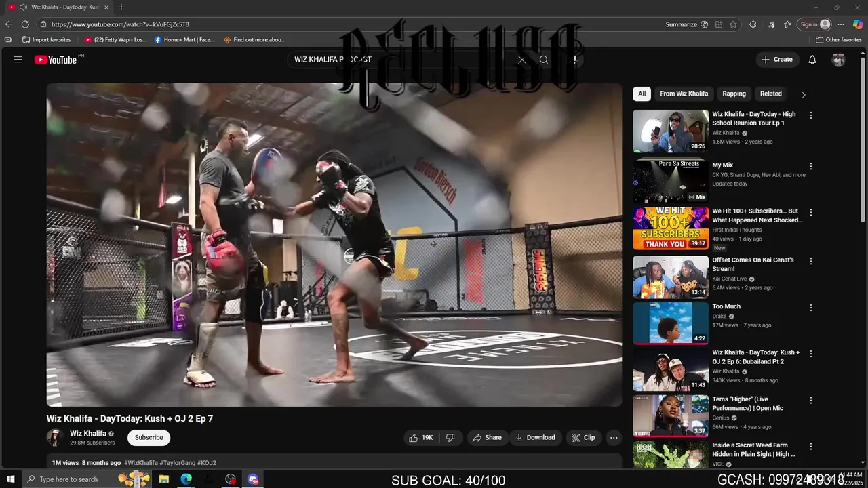The height and width of the screenshot is (488, 868).
Task: Click the Import favorites bookmark
Action: click(x=46, y=40)
